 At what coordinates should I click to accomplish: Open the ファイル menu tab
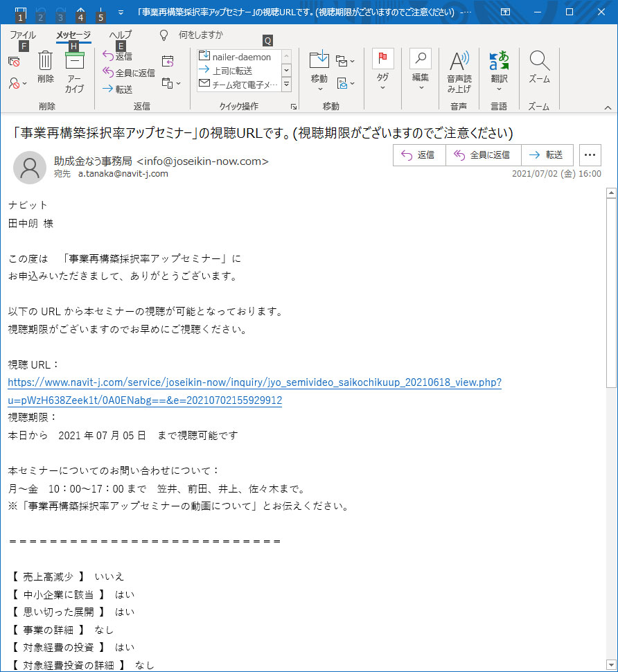tap(23, 35)
